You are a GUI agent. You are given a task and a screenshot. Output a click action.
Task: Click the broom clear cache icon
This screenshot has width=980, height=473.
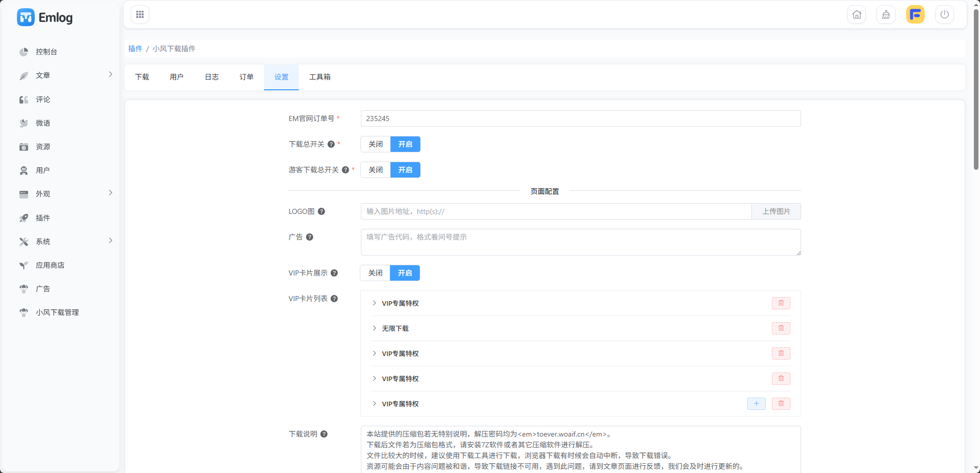click(x=886, y=14)
